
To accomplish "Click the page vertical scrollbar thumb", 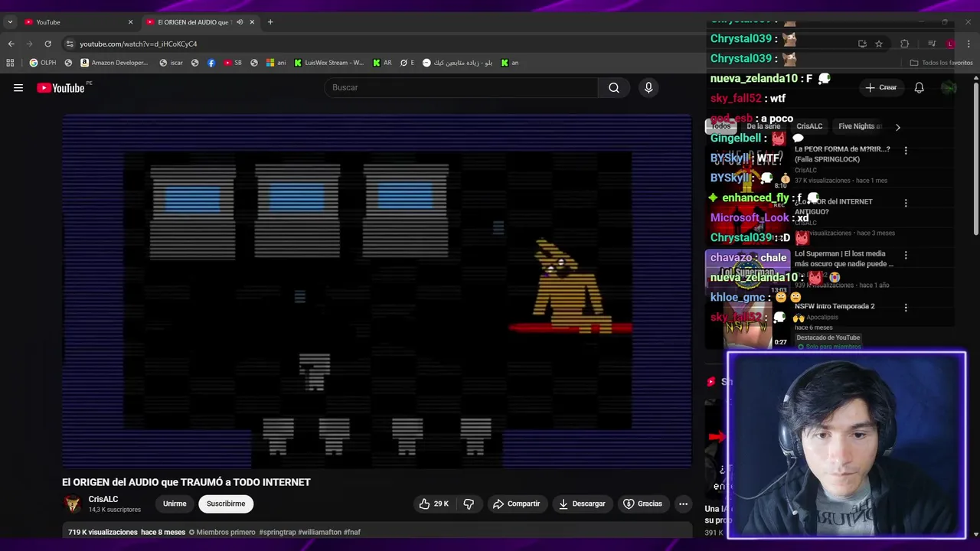I will [x=975, y=157].
